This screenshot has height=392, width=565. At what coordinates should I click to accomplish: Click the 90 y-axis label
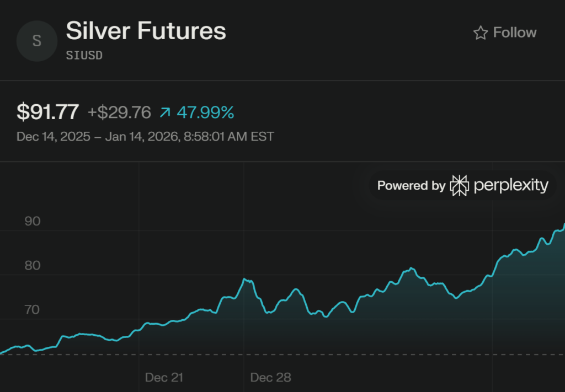point(33,222)
